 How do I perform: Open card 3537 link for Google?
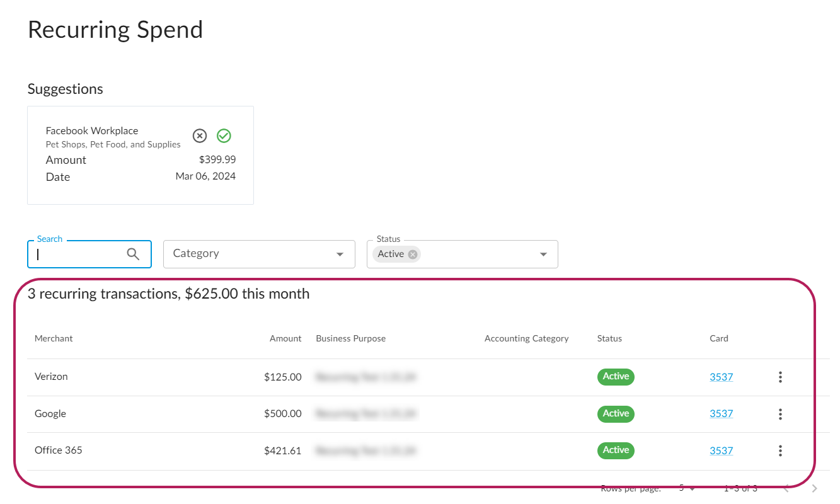tap(721, 414)
